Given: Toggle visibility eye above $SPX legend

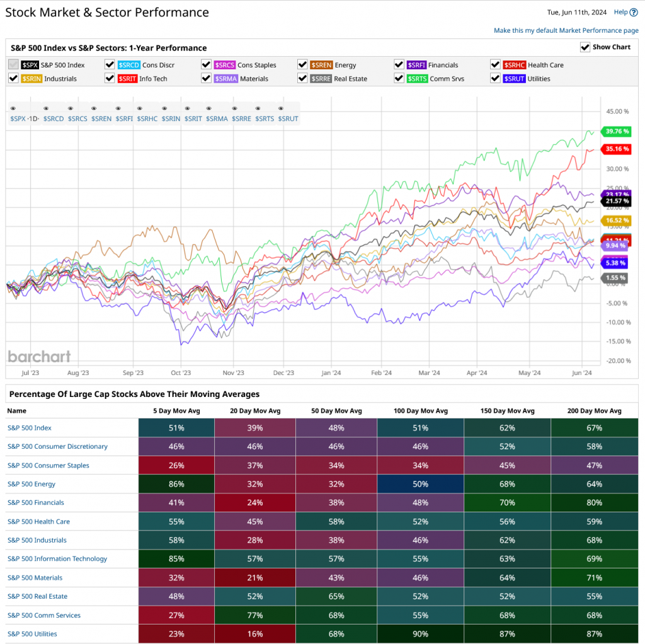Looking at the screenshot, I should pos(13,108).
